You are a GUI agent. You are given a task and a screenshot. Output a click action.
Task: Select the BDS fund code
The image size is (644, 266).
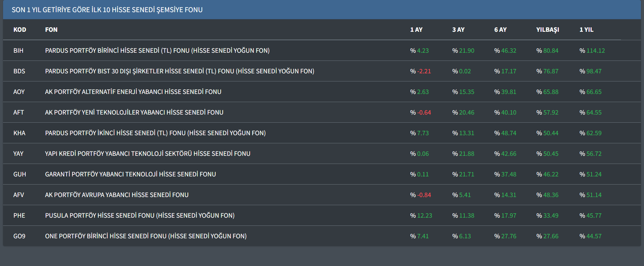pos(19,71)
